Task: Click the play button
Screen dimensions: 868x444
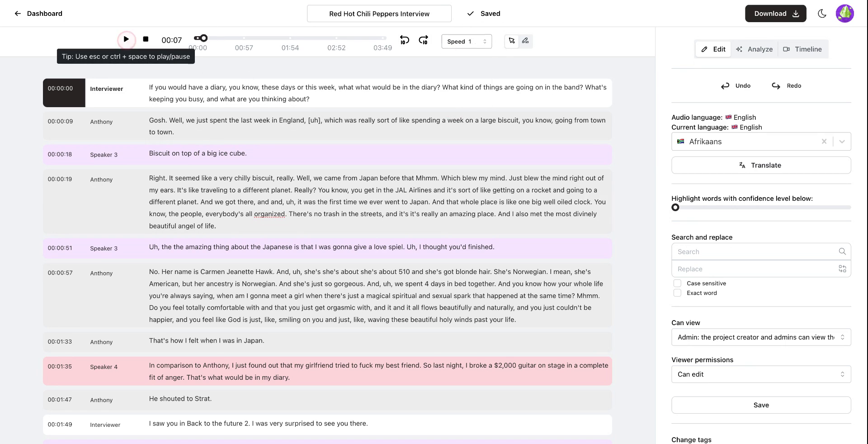Action: [x=126, y=39]
